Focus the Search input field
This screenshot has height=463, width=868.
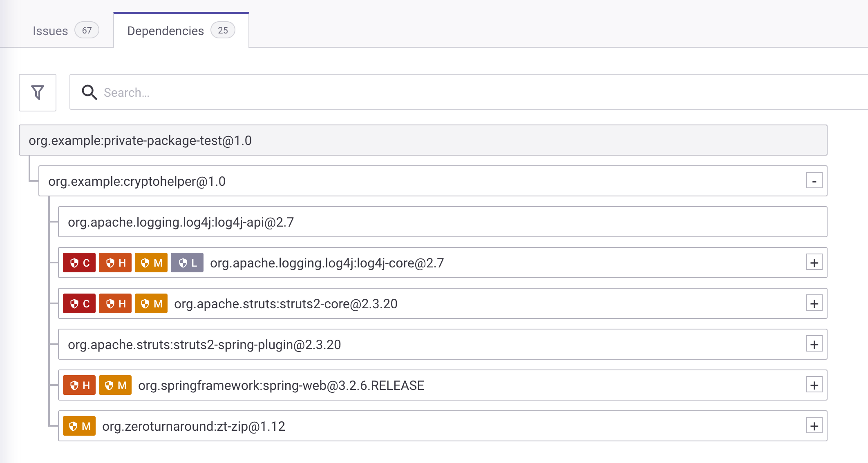point(450,93)
